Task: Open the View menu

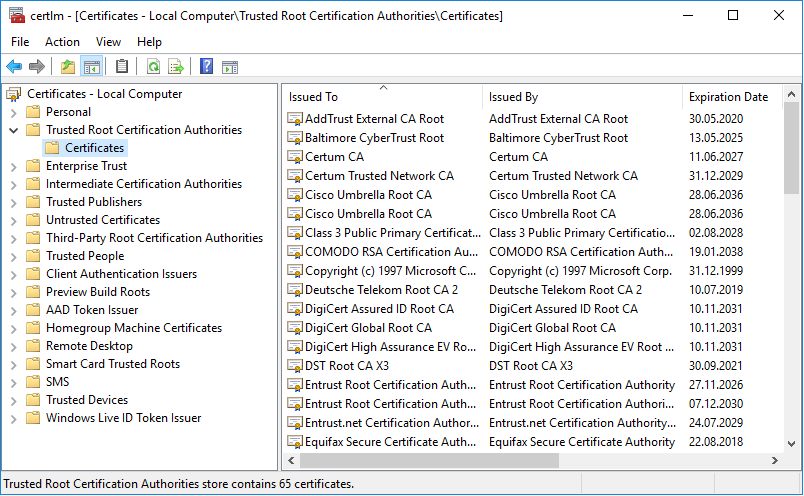Action: (x=108, y=42)
